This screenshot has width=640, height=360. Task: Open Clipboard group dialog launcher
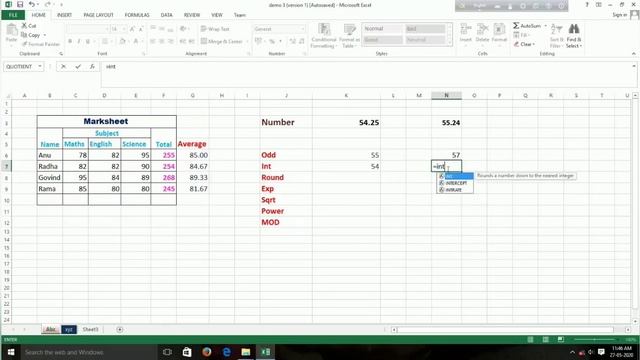[x=61, y=53]
